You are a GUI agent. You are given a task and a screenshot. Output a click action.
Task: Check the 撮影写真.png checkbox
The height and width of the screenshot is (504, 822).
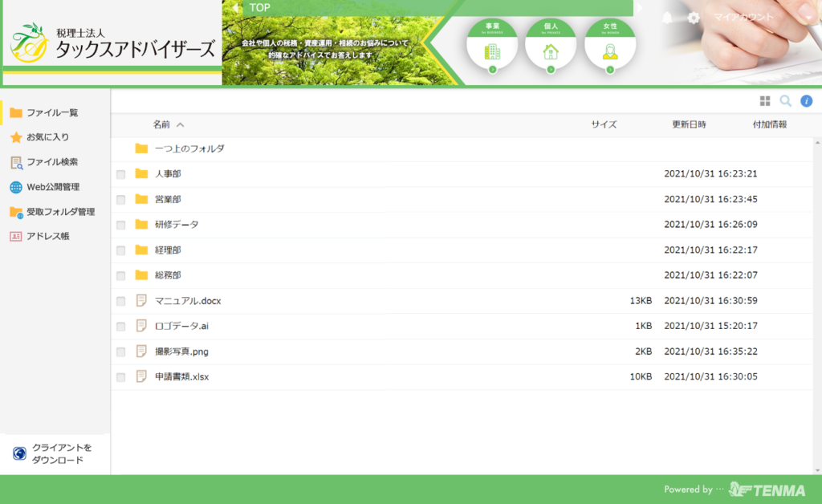121,352
